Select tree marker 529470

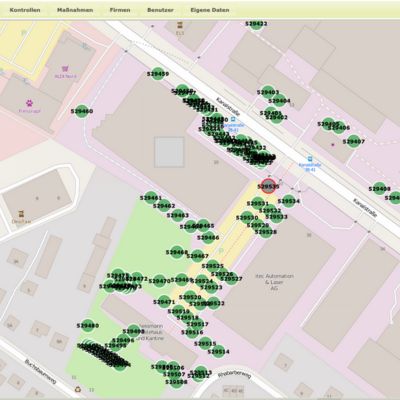160,281
